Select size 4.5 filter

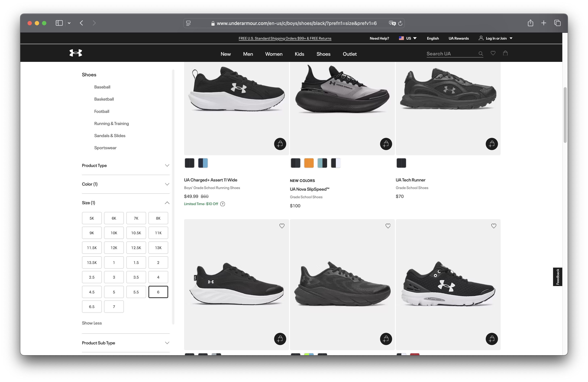coord(92,292)
